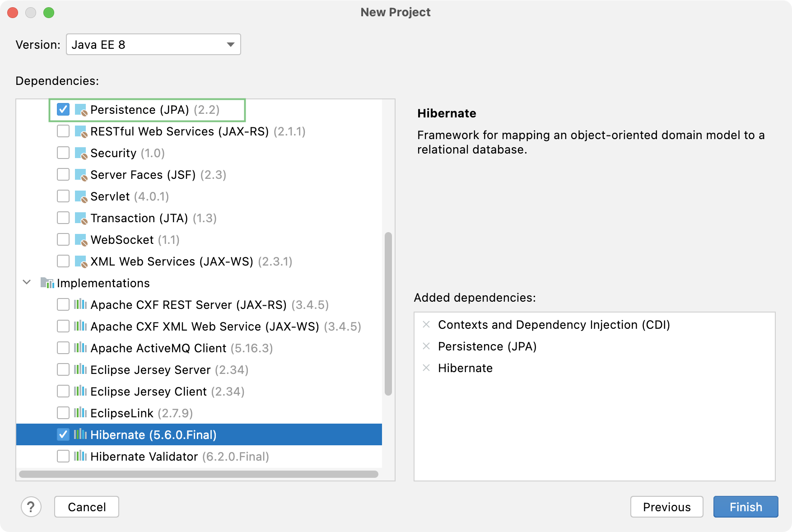
Task: Enable the Apache ActiveMQ Client checkbox
Action: tap(63, 348)
